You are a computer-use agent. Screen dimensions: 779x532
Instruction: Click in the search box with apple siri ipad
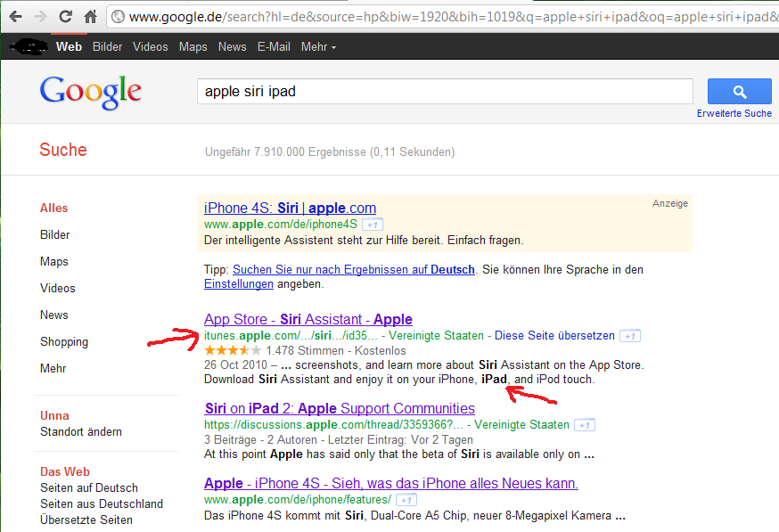(445, 92)
